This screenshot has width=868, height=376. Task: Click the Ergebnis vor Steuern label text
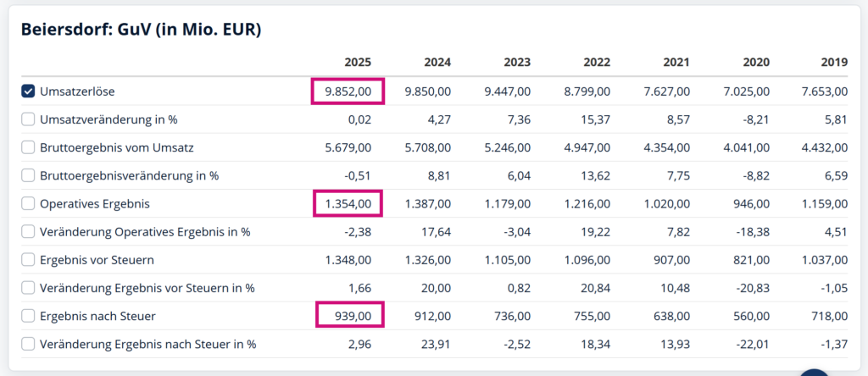[x=97, y=259]
